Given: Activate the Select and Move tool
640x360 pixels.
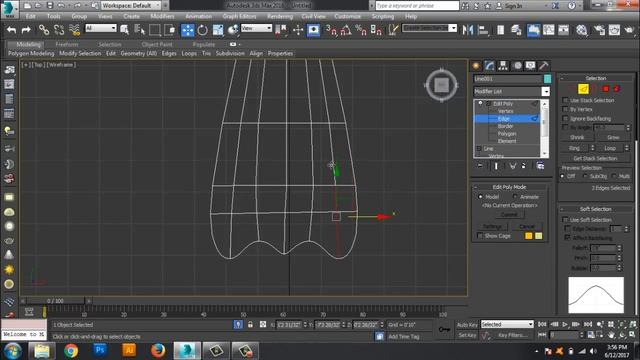Looking at the screenshot, I should point(187,30).
